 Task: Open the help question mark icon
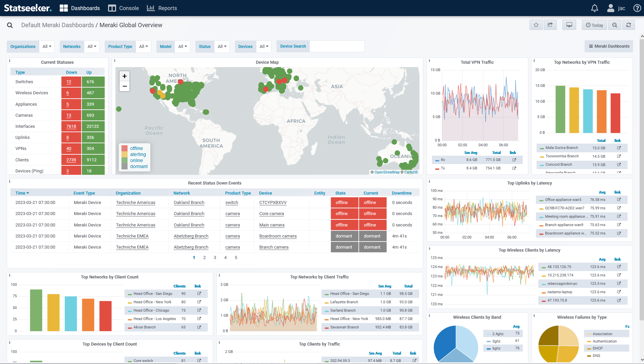(x=637, y=8)
